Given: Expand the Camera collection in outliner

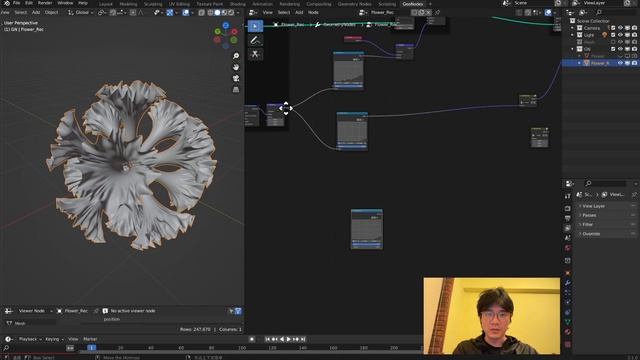Looking at the screenshot, I should [x=572, y=28].
